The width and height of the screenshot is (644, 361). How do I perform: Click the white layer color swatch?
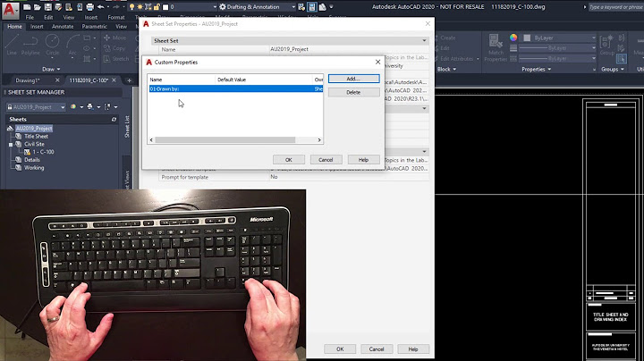pos(165,7)
